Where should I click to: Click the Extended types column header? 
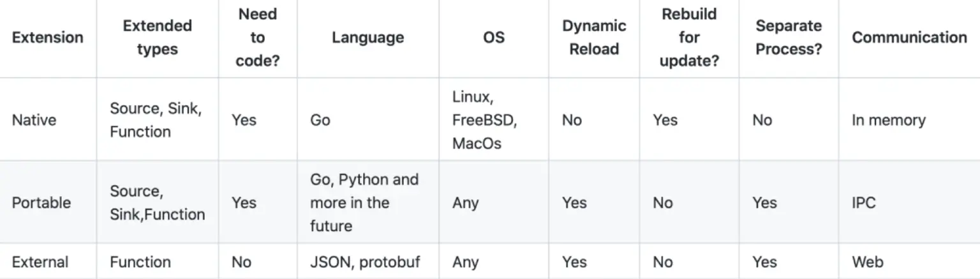[157, 38]
